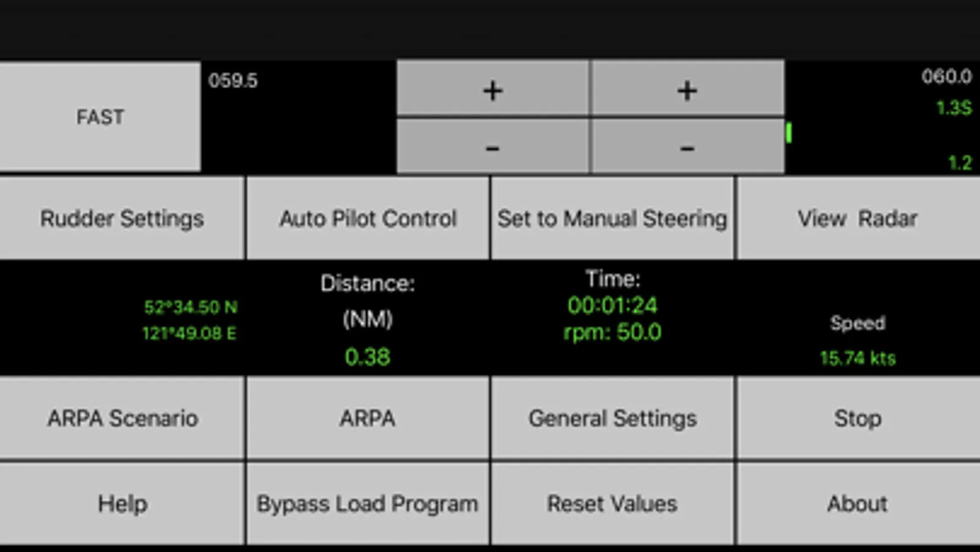Open the ARPA panel

point(368,418)
